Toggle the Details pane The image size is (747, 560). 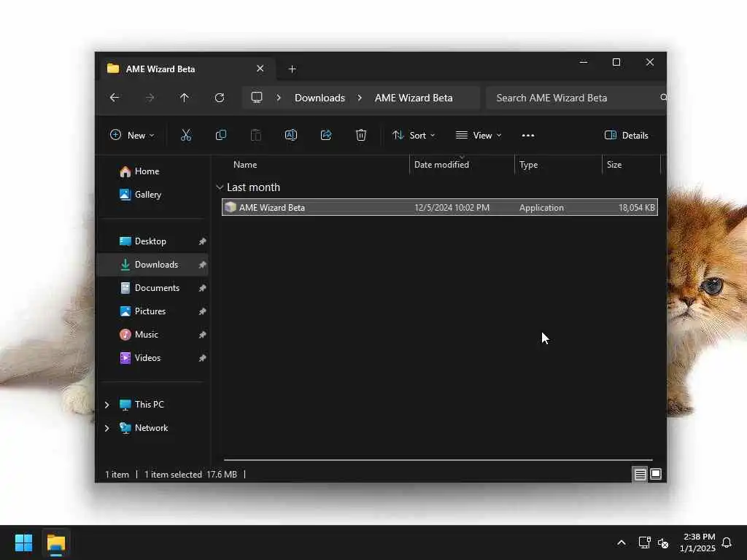[626, 135]
